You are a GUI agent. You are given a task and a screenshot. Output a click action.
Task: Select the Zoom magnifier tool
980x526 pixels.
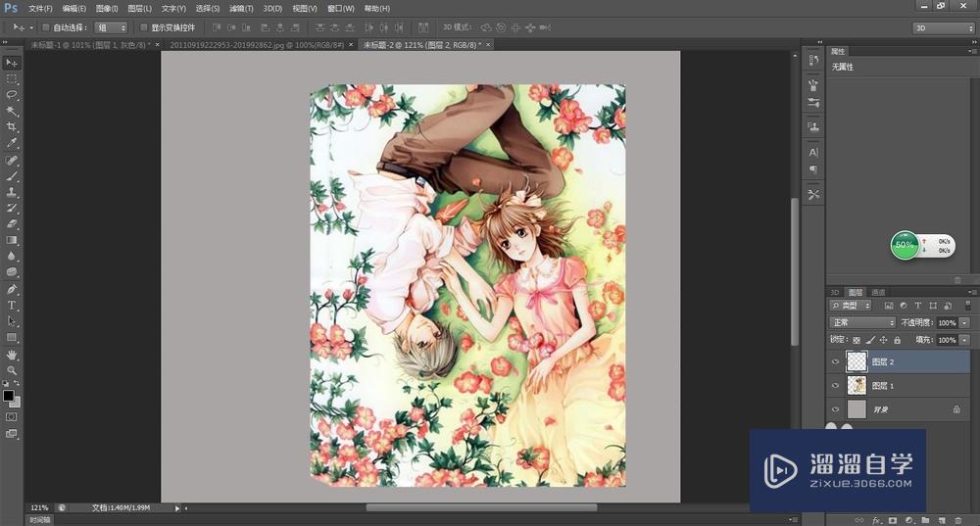(12, 370)
